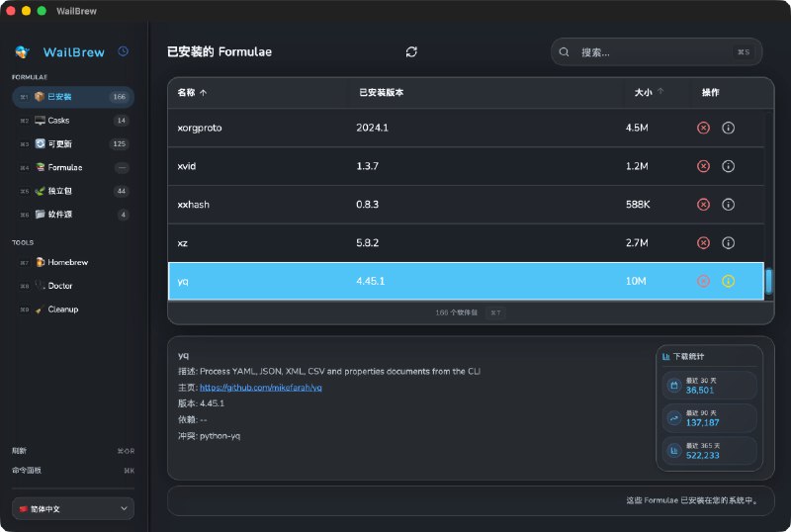
Task: Open the Doctor tool
Action: coord(73,286)
